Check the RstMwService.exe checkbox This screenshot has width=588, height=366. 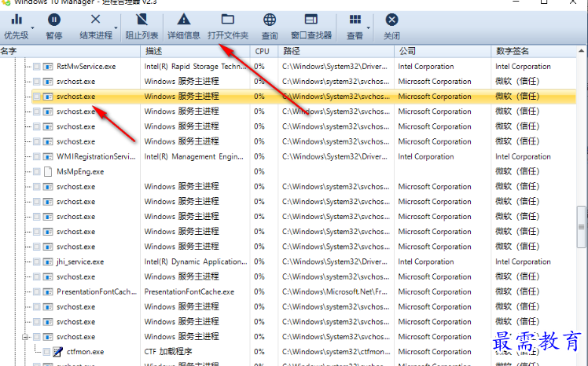pyautogui.click(x=37, y=67)
